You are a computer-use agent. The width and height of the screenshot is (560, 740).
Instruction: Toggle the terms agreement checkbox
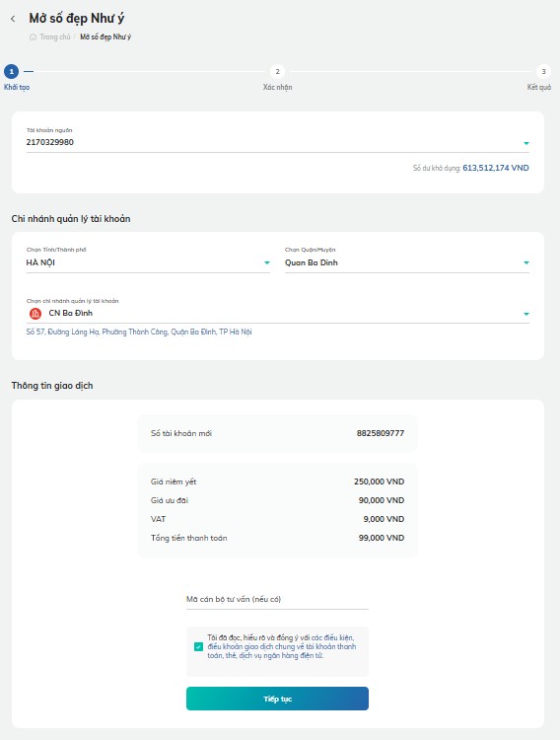pos(198,646)
